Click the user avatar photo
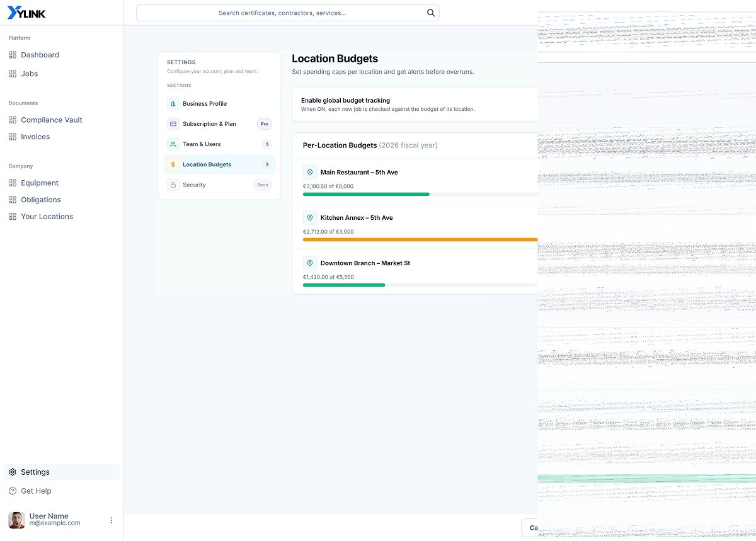 click(16, 520)
